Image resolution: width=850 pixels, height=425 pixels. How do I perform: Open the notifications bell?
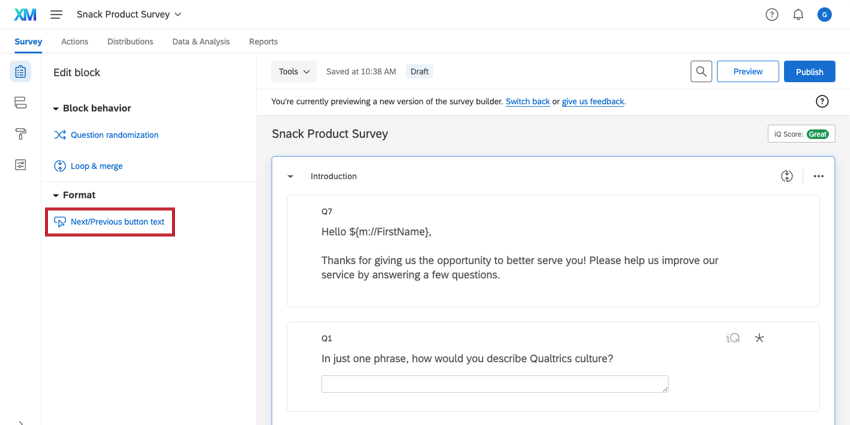(x=798, y=15)
